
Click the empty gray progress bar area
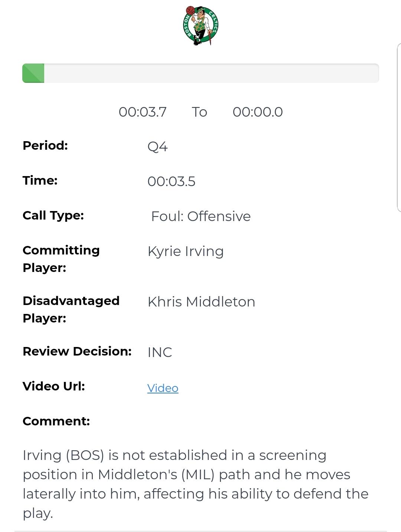[x=212, y=73]
